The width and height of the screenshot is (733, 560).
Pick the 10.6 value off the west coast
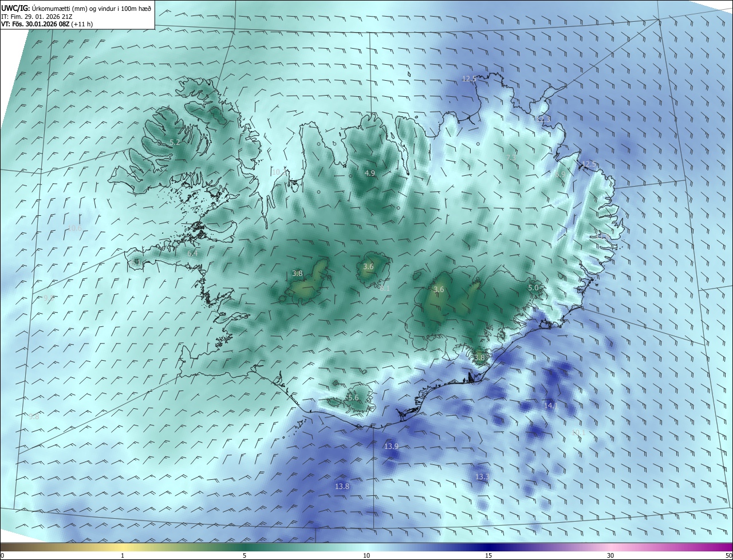pos(75,228)
